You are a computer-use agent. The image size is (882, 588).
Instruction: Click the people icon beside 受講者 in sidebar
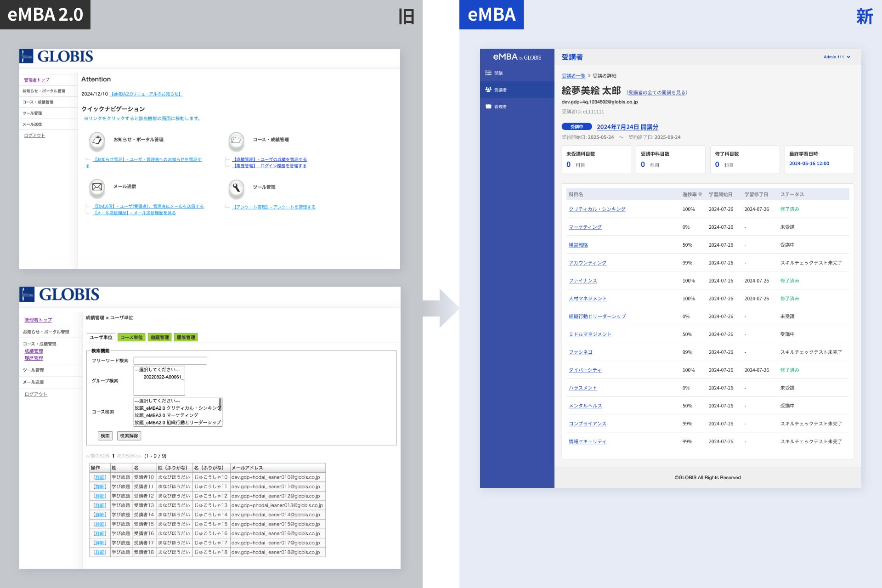[488, 90]
